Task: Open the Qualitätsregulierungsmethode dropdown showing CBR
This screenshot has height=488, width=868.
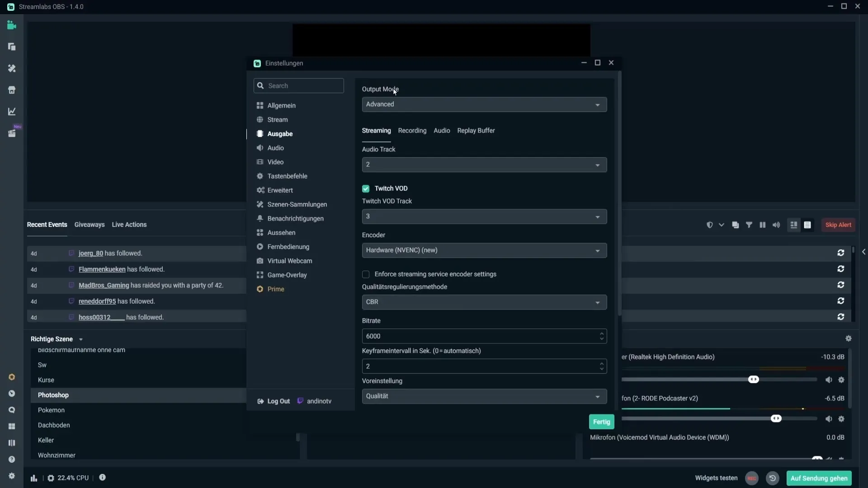Action: tap(484, 302)
